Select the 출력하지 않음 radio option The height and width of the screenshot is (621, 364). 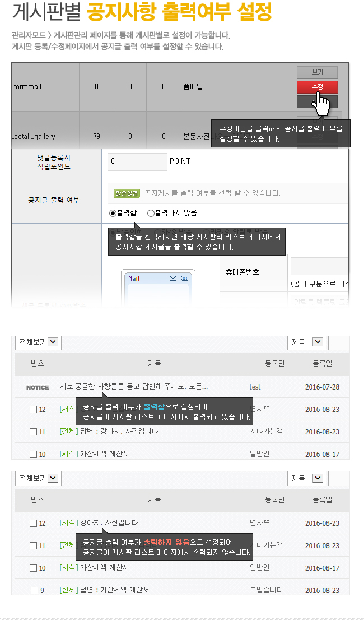(150, 213)
